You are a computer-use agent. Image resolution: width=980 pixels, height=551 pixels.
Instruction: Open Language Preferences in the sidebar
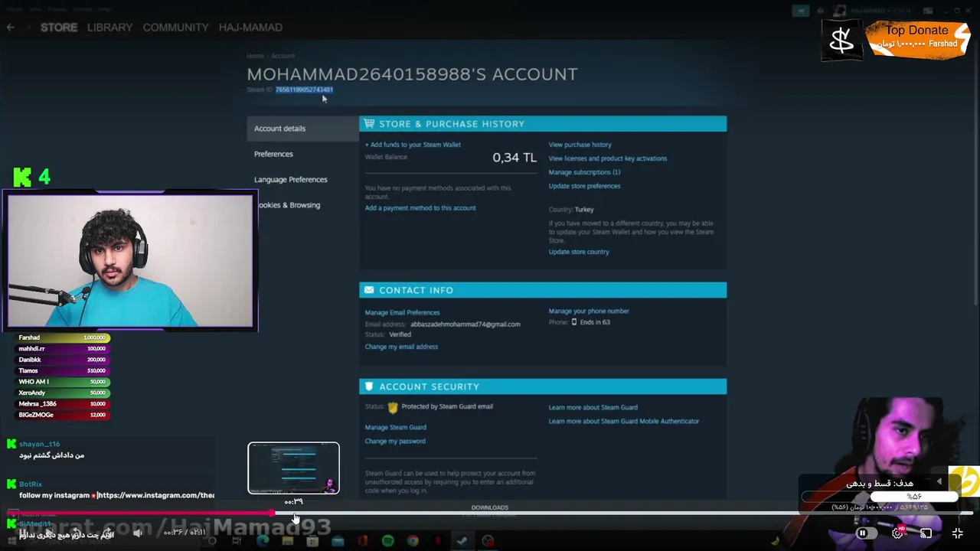(x=291, y=180)
